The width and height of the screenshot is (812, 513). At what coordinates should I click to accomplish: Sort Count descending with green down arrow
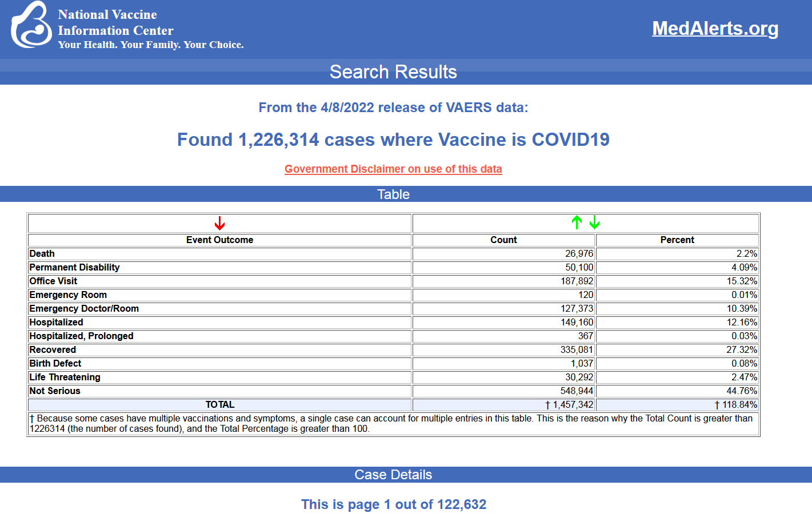tap(594, 222)
